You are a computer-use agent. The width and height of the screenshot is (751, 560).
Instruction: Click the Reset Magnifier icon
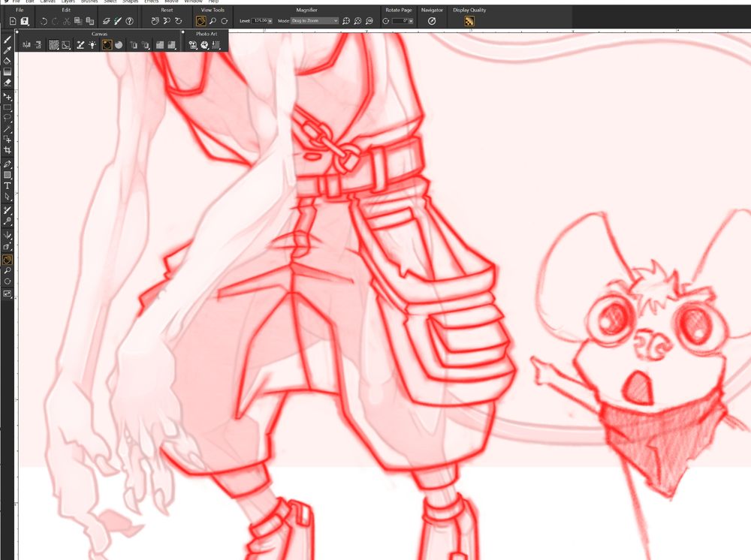point(167,21)
